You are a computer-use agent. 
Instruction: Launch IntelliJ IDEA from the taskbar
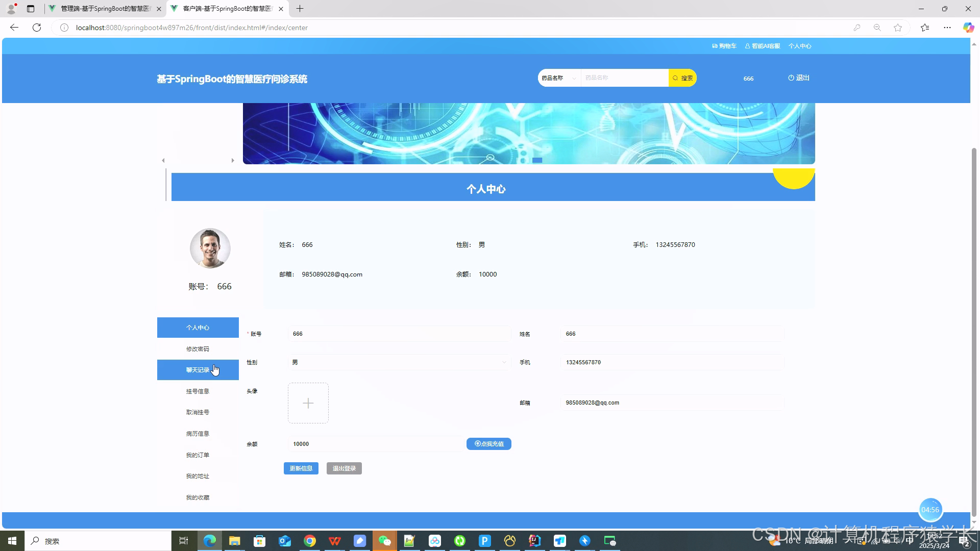click(534, 541)
